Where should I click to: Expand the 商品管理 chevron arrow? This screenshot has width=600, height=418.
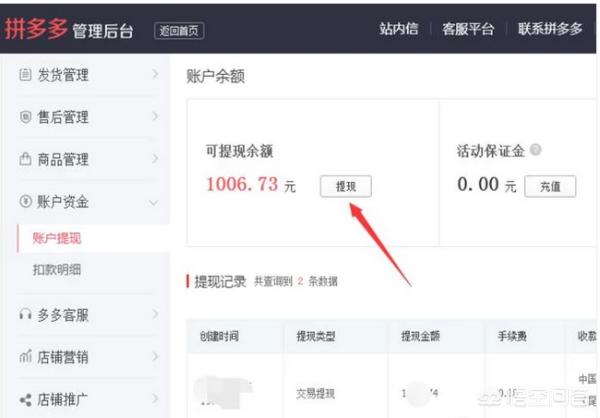click(155, 159)
